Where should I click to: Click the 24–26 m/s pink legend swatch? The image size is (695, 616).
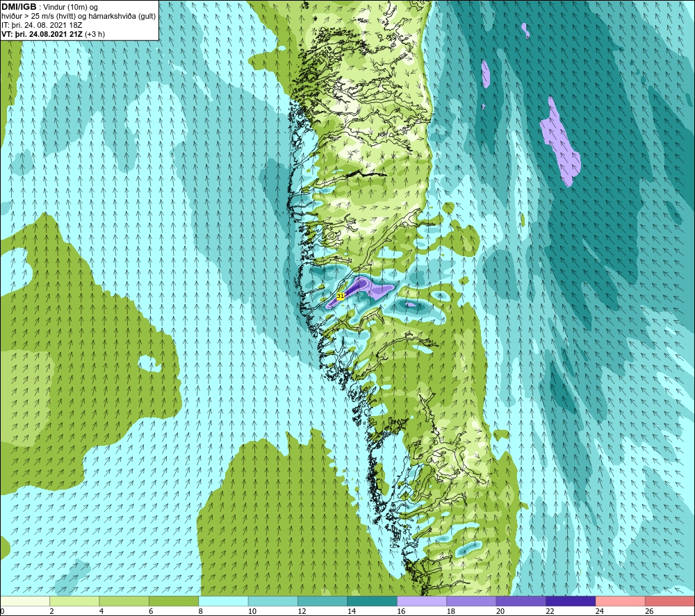(621, 601)
